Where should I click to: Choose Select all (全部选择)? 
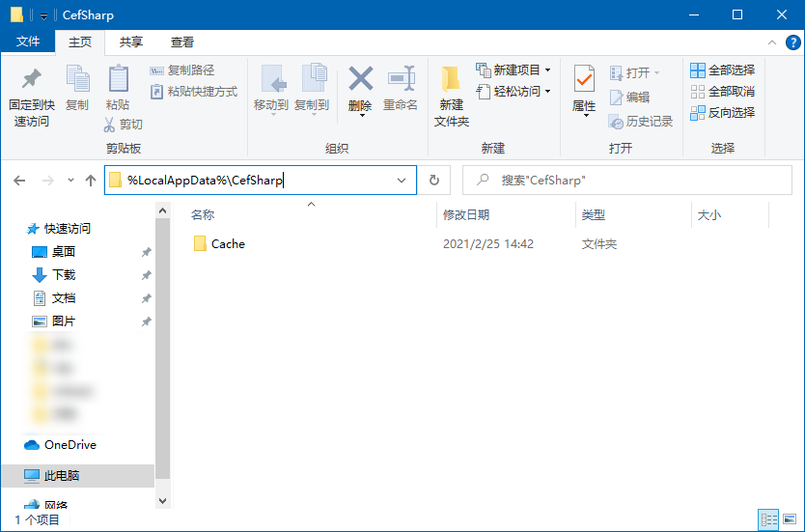click(722, 70)
